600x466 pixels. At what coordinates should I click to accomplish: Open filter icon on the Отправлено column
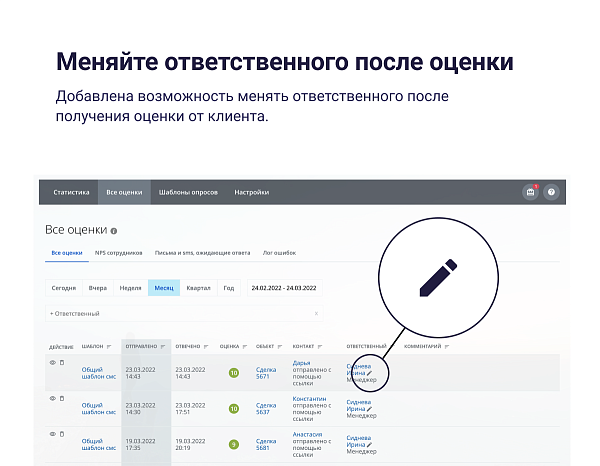pyautogui.click(x=163, y=347)
